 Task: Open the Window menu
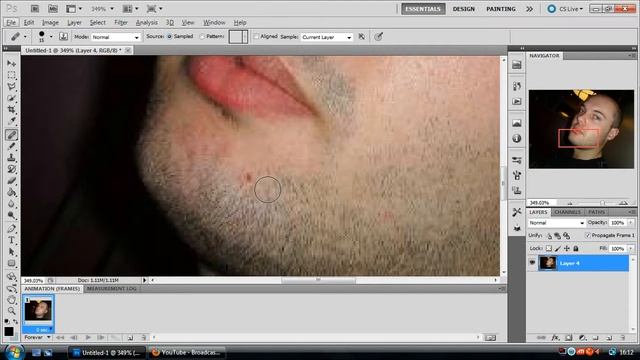point(214,22)
